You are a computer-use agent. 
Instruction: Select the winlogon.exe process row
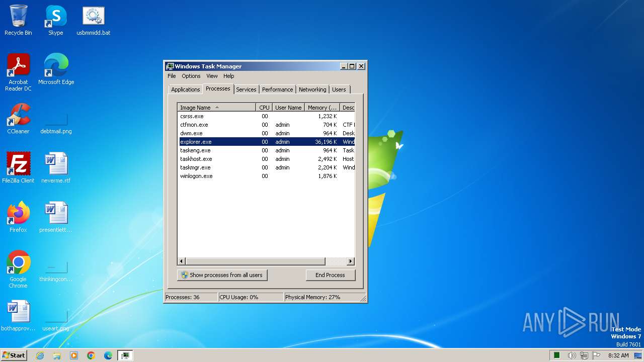[x=267, y=176]
